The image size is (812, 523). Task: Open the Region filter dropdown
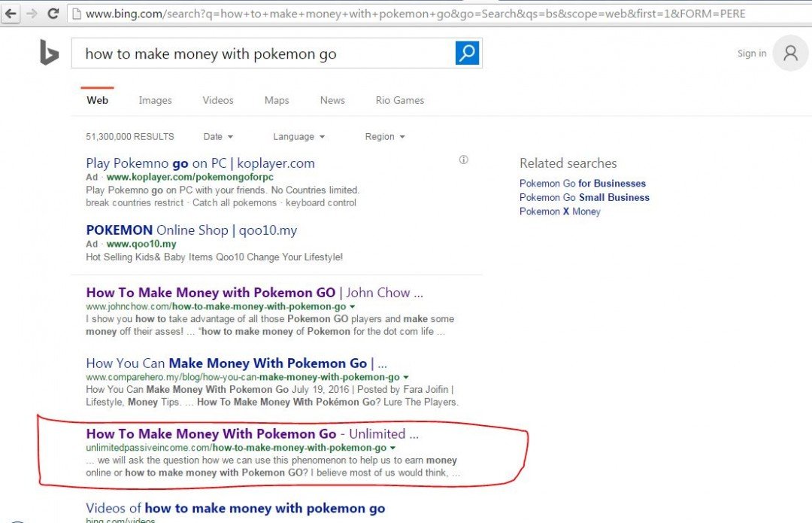click(385, 136)
